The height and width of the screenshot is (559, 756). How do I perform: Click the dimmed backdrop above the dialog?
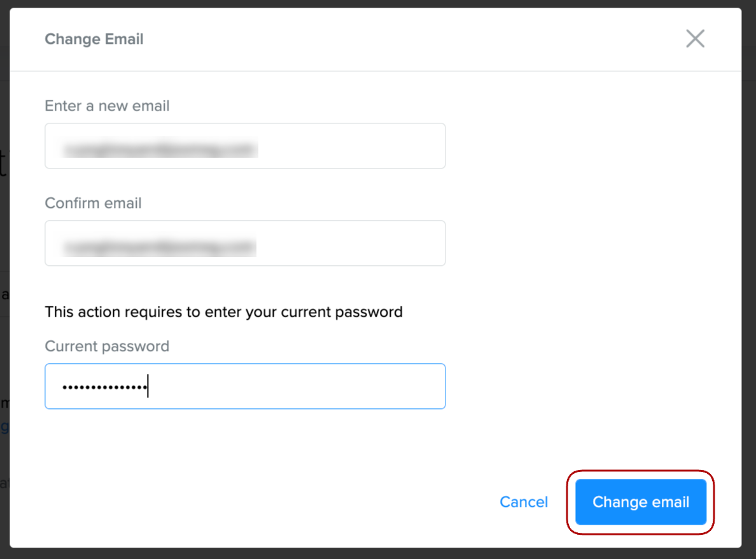[378, 3]
